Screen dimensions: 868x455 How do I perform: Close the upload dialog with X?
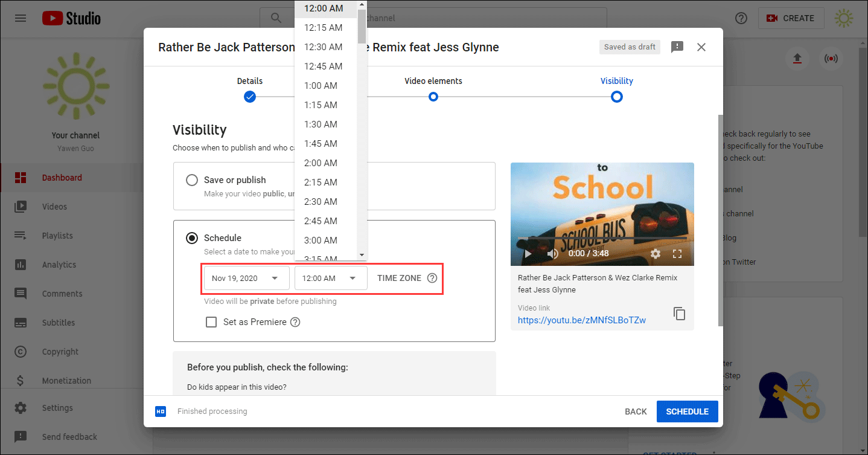pyautogui.click(x=701, y=47)
